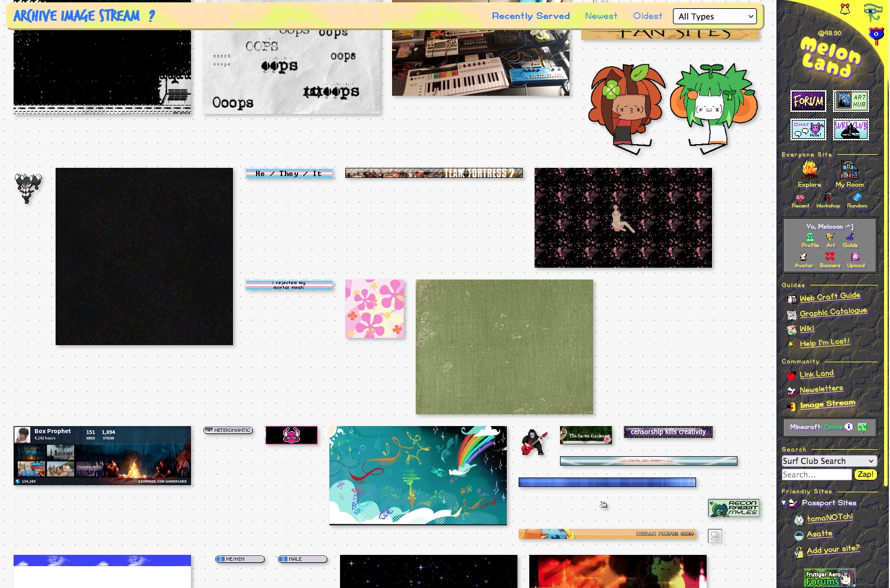Click the Guilds wizard hat icon

point(850,237)
